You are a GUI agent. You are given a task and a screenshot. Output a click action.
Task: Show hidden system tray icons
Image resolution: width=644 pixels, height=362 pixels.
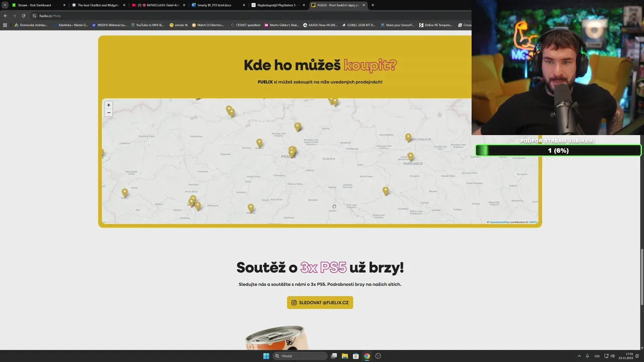579,356
